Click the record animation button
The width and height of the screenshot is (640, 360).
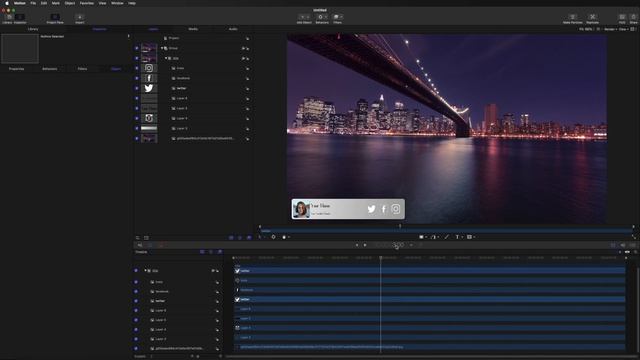[161, 245]
